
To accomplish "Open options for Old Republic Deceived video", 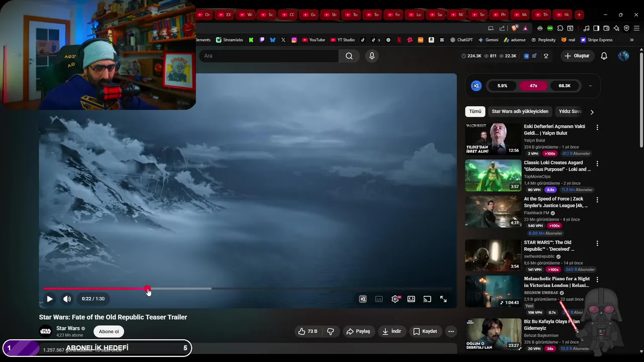I will [597, 243].
